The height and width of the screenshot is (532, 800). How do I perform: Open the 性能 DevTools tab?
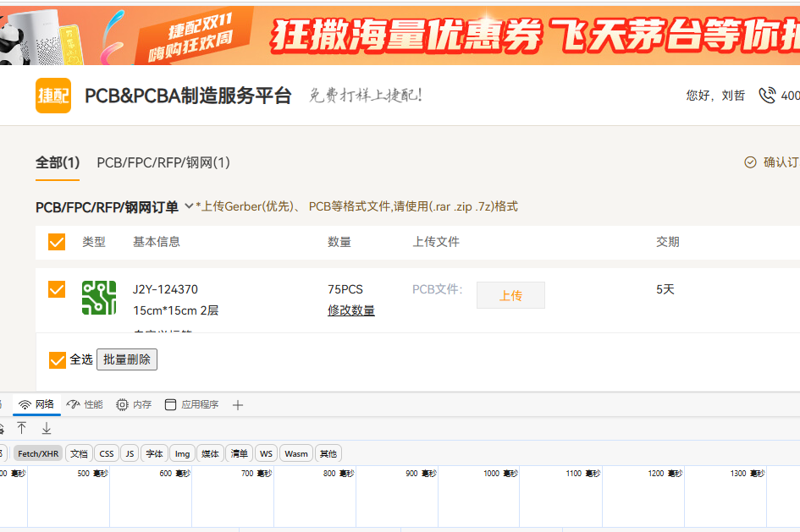coord(85,404)
